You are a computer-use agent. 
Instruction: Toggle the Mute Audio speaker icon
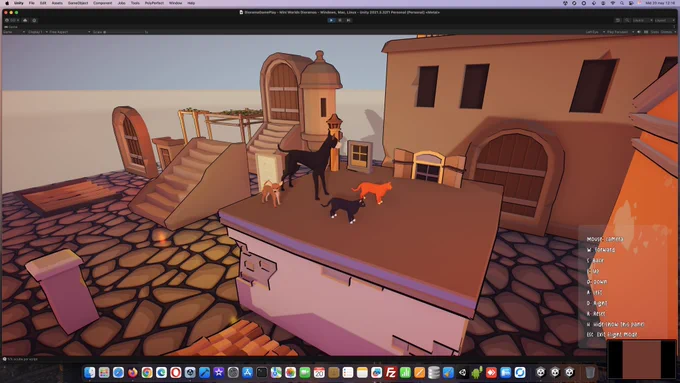click(x=639, y=32)
